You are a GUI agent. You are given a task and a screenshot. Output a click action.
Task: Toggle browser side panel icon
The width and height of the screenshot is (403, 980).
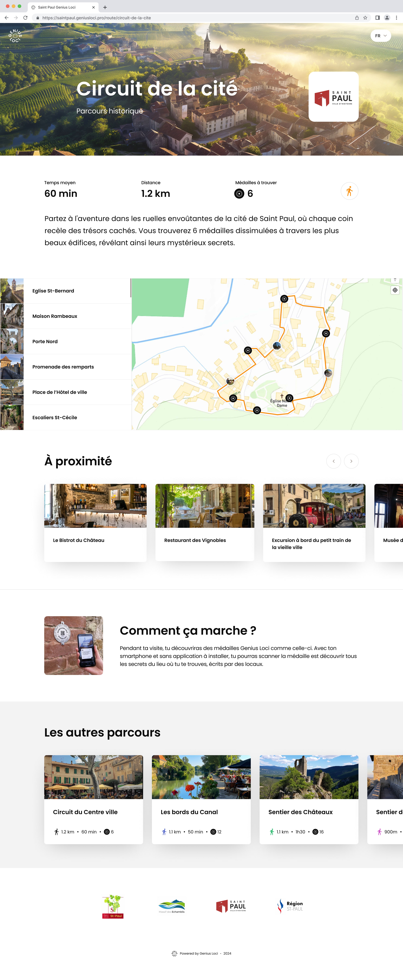click(x=377, y=18)
